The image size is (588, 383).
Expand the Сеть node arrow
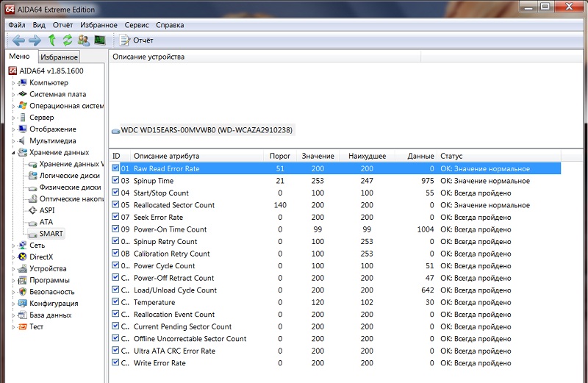(x=13, y=246)
